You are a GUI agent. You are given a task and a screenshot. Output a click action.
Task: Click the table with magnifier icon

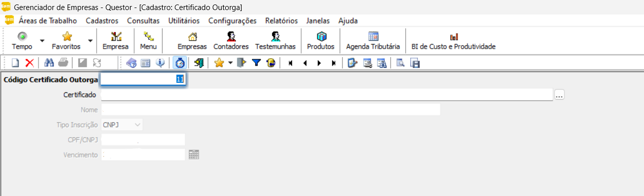[x=382, y=63]
